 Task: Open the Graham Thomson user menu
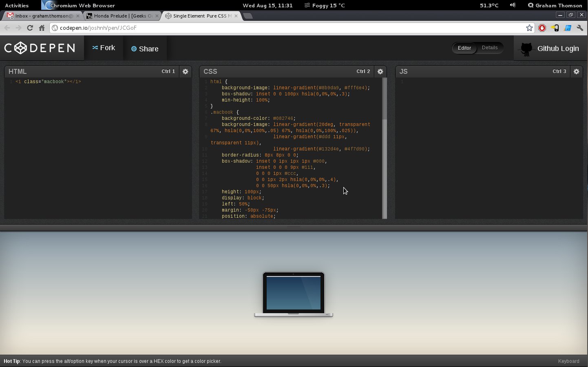(x=555, y=5)
